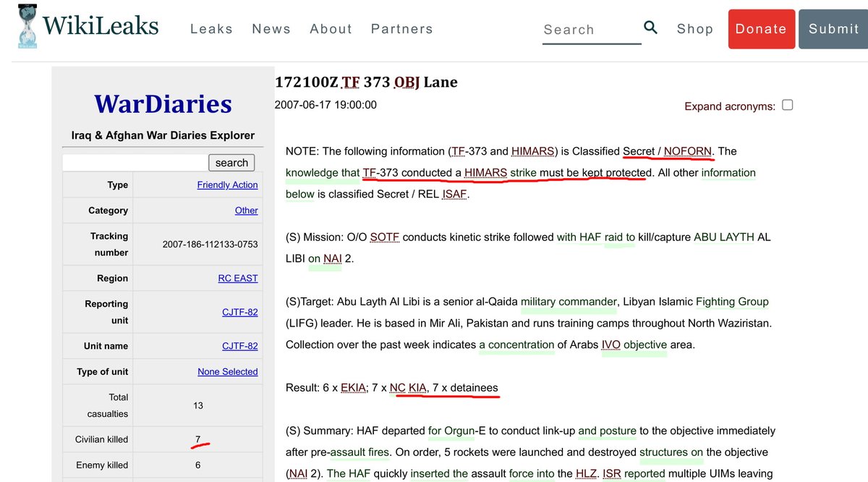
Task: Click the HLZ acronym in Summary
Action: point(587,474)
